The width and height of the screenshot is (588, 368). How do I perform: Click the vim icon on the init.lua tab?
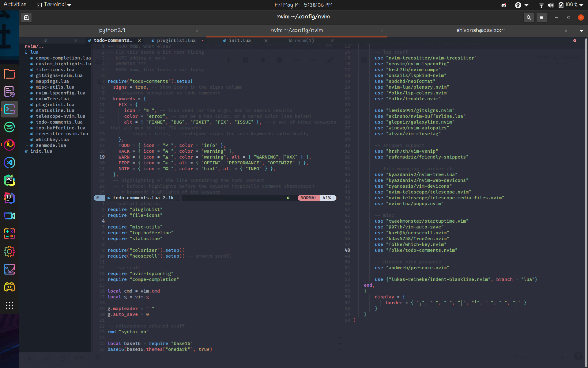pyautogui.click(x=224, y=40)
